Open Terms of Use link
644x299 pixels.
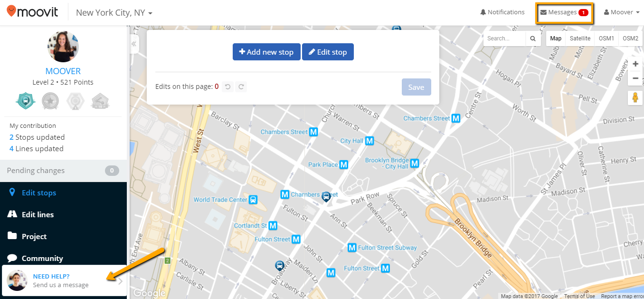579,296
